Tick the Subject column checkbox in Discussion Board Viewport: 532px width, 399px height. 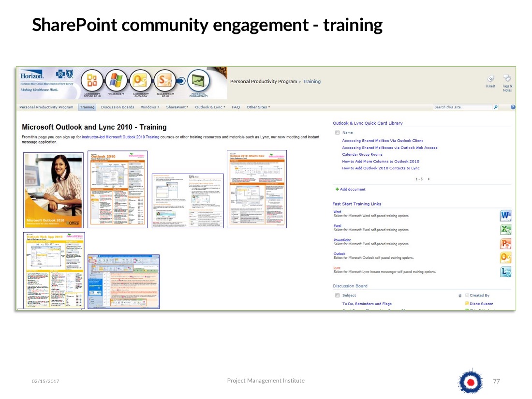tap(337, 296)
